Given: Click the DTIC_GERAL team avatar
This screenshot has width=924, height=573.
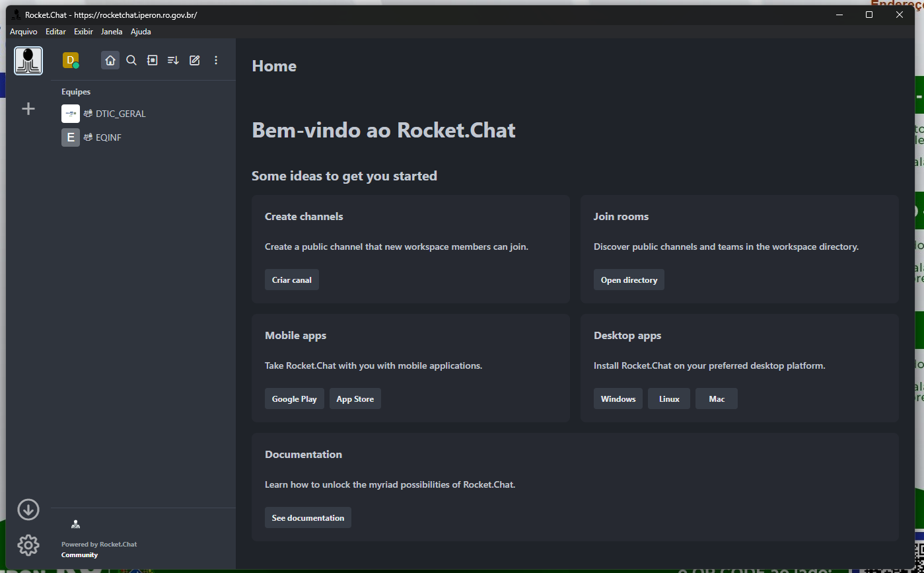Looking at the screenshot, I should tap(71, 114).
